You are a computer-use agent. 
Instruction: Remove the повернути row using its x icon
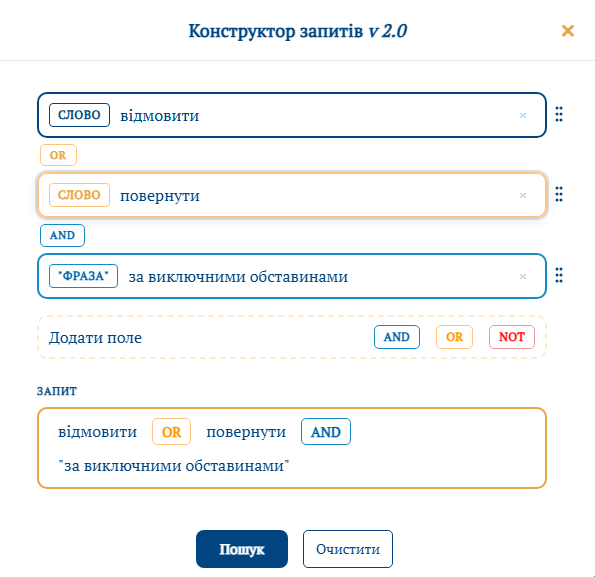[523, 195]
